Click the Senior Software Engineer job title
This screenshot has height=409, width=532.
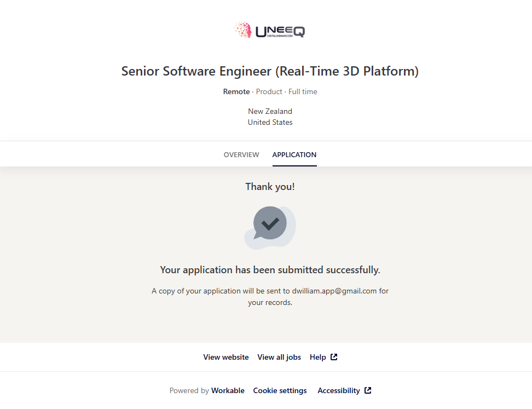click(x=270, y=71)
